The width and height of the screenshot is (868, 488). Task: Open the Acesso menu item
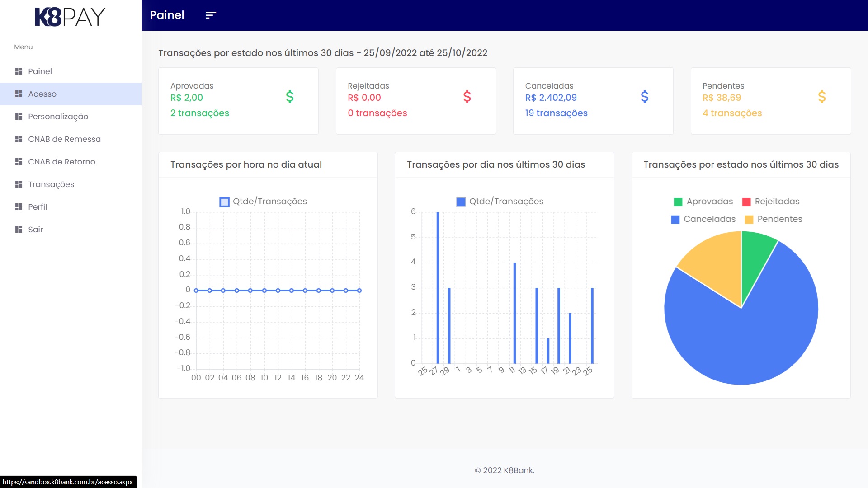pos(42,94)
